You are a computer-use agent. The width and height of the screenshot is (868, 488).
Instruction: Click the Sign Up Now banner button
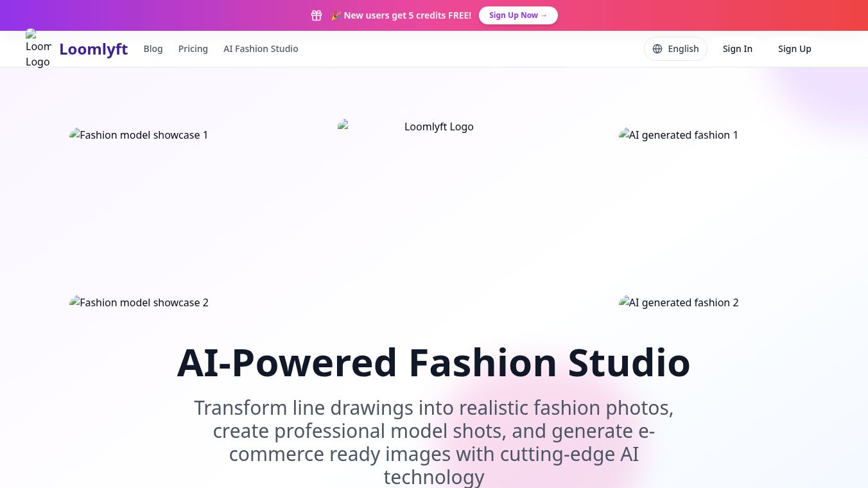tap(518, 15)
